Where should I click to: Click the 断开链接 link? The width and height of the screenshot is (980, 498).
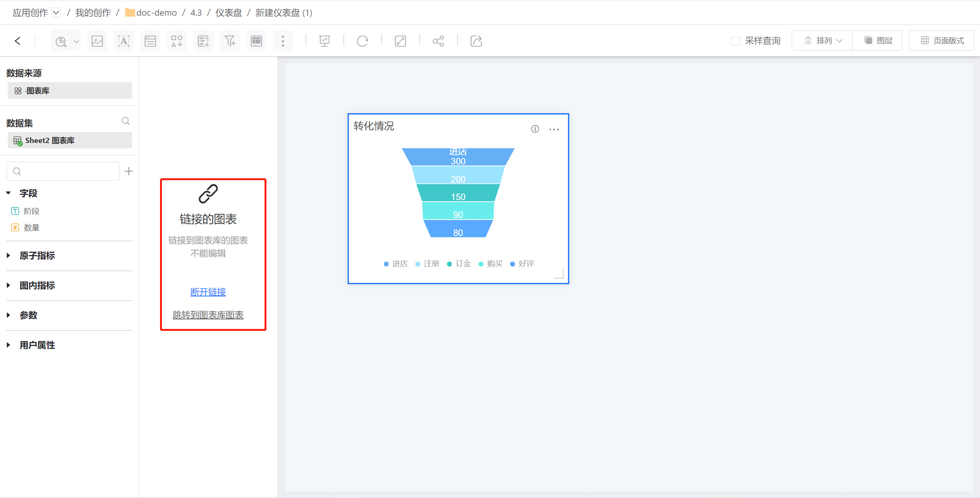(208, 292)
